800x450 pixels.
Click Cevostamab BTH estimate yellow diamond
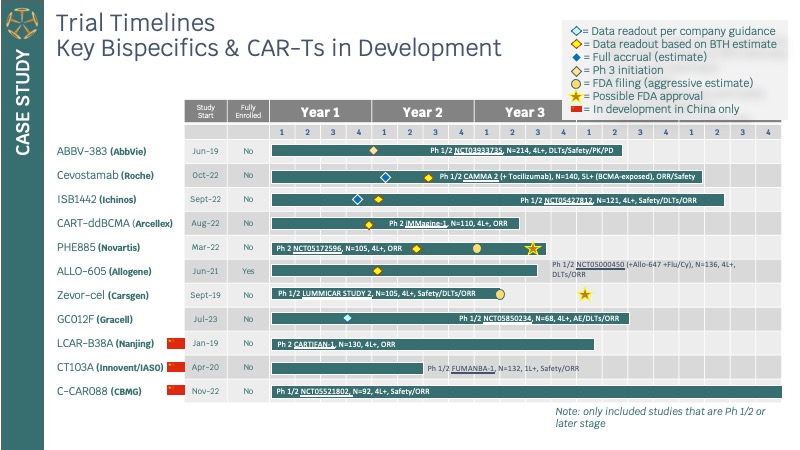[429, 178]
